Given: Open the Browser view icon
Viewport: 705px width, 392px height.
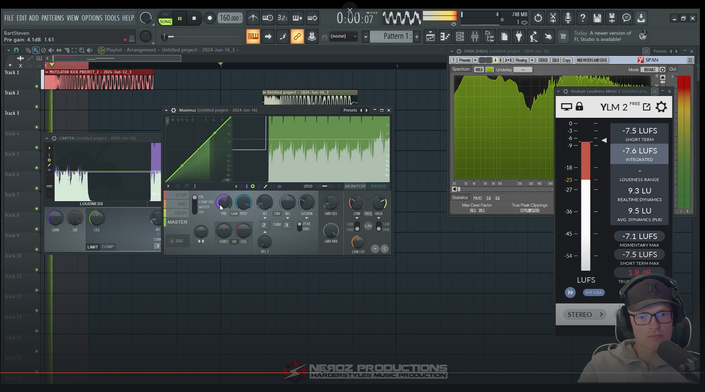Looking at the screenshot, I should 490,36.
